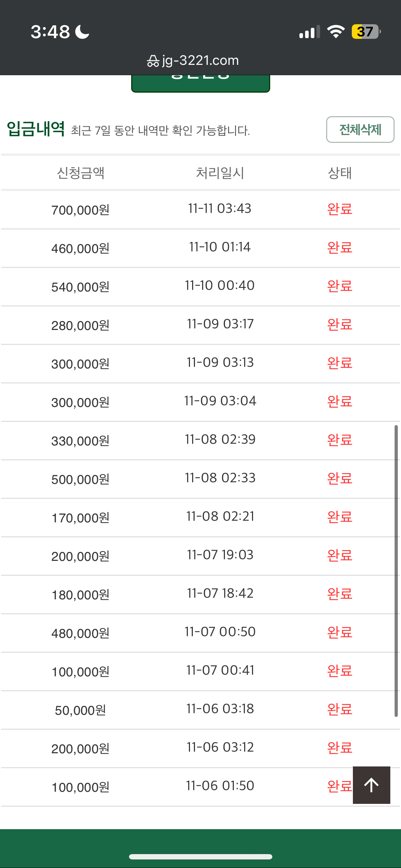
Task: Click 완료 status for 540,000원 deposit
Action: (340, 286)
